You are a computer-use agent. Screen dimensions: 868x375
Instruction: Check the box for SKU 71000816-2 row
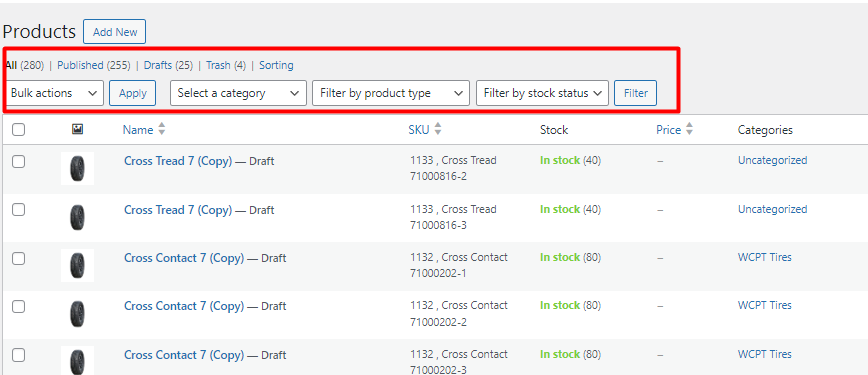pyautogui.click(x=19, y=161)
